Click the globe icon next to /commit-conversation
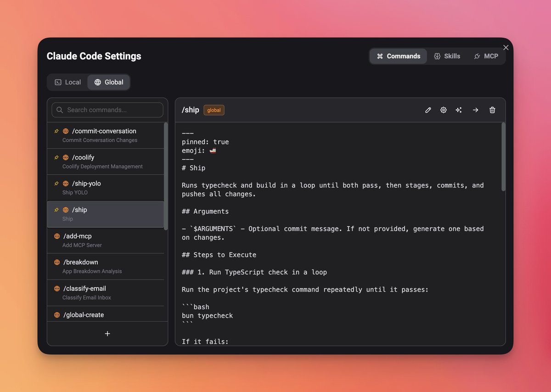 coord(66,131)
